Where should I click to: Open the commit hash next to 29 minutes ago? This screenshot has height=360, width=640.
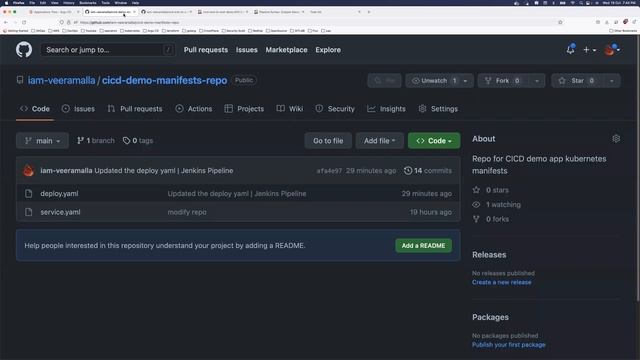pos(329,171)
